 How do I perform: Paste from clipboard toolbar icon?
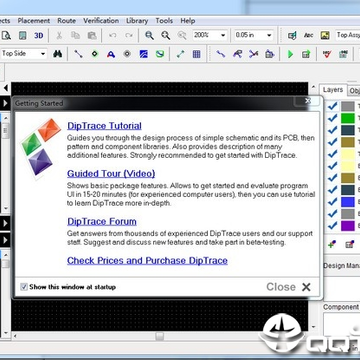(92, 35)
